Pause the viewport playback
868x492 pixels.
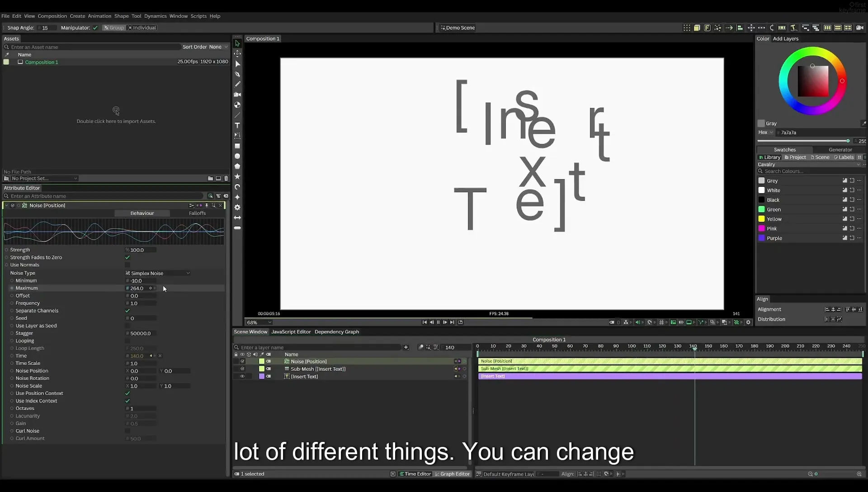coord(438,322)
